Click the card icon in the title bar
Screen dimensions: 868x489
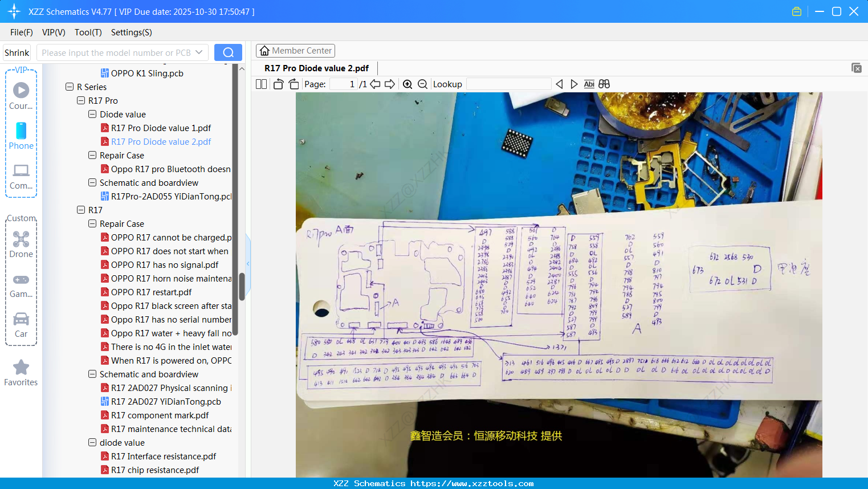(796, 11)
